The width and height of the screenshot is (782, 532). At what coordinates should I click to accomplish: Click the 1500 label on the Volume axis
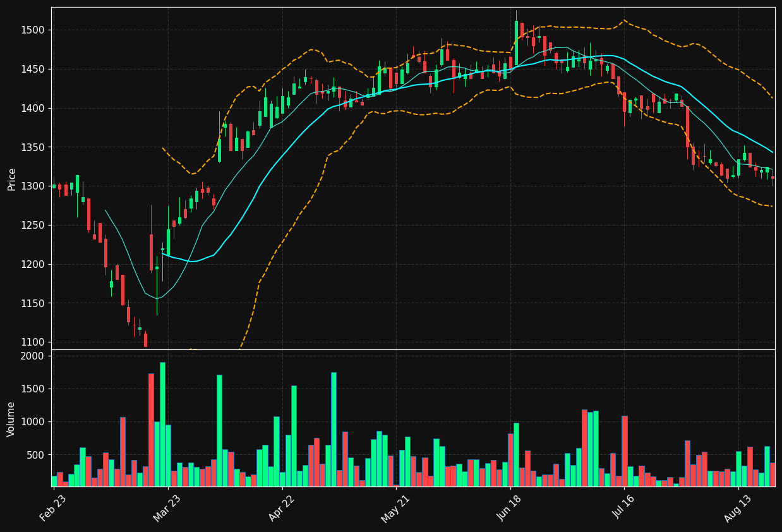coord(34,389)
